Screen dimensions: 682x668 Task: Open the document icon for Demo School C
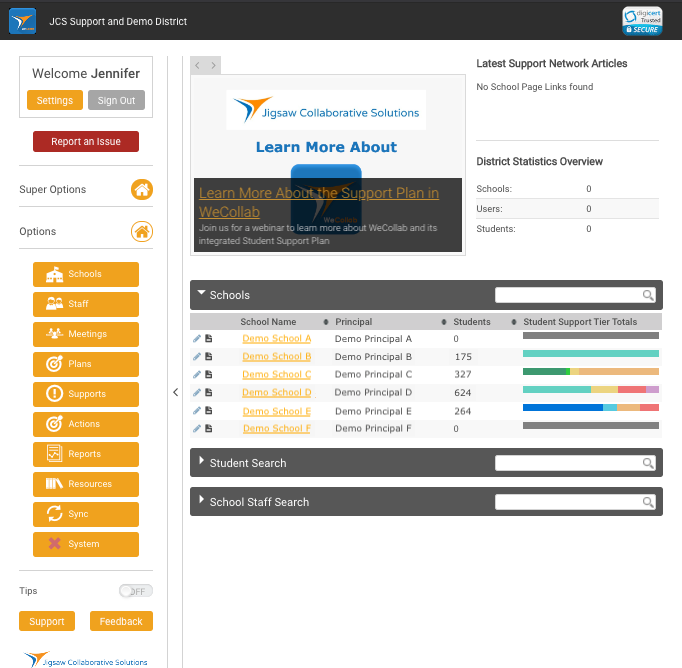pos(208,375)
